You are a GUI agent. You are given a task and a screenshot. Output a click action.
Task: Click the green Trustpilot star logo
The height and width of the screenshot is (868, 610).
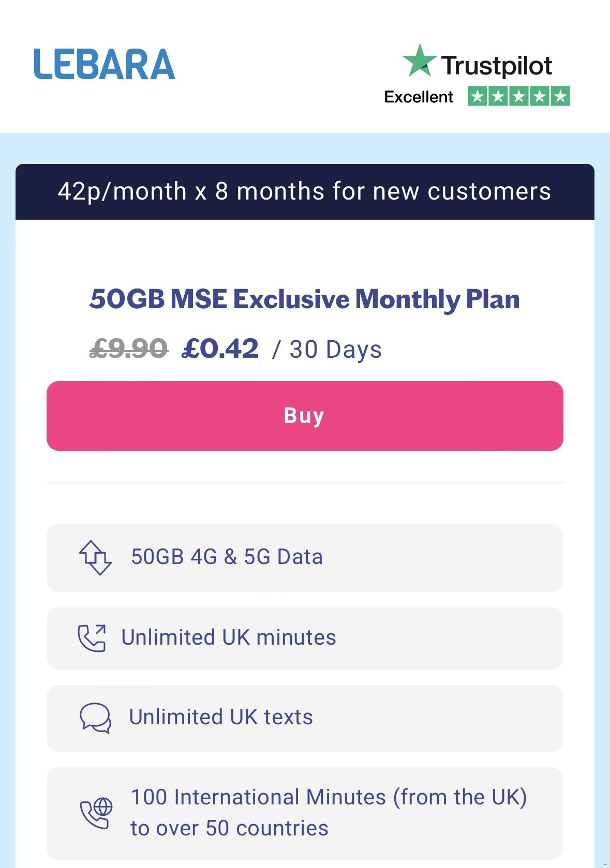click(x=419, y=61)
